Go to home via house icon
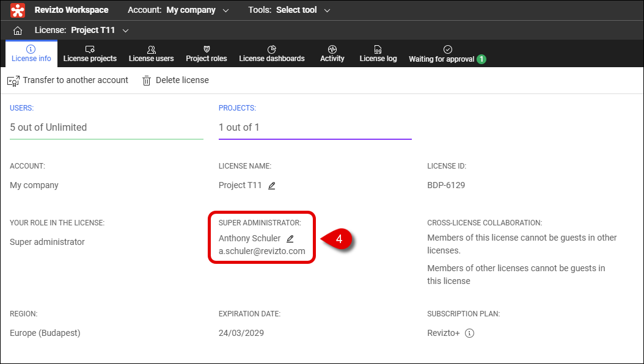This screenshot has width=644, height=364. pyautogui.click(x=18, y=31)
